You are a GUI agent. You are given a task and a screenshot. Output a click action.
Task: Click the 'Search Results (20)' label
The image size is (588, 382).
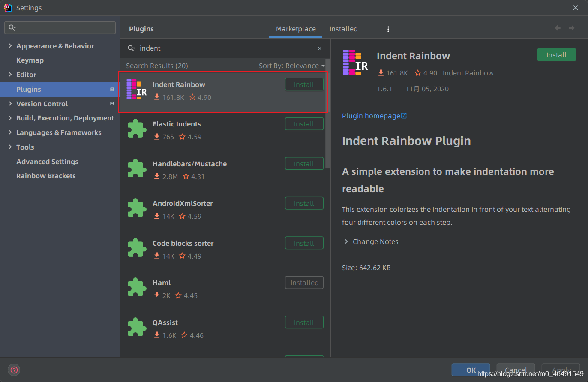pyautogui.click(x=157, y=66)
